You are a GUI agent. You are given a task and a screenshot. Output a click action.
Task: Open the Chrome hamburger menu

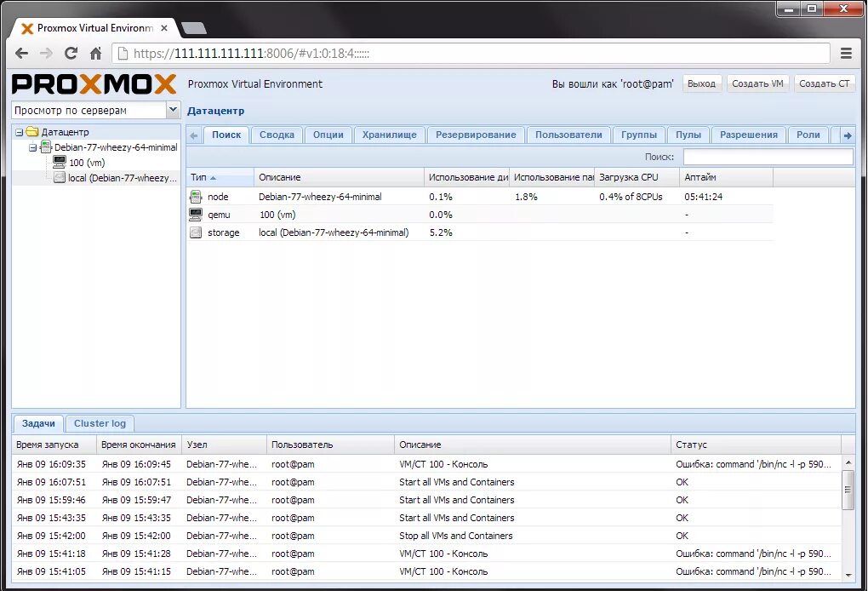click(846, 53)
